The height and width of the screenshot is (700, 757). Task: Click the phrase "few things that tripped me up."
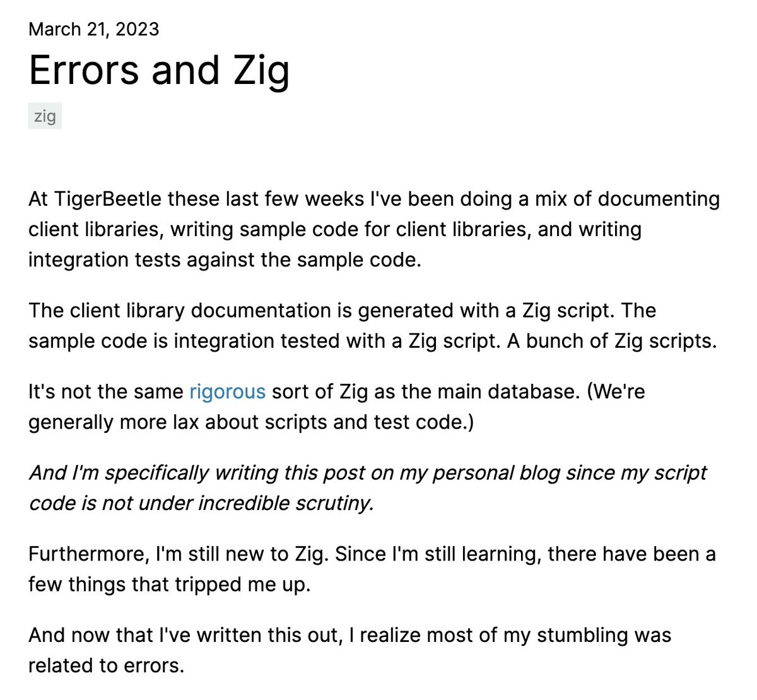169,584
